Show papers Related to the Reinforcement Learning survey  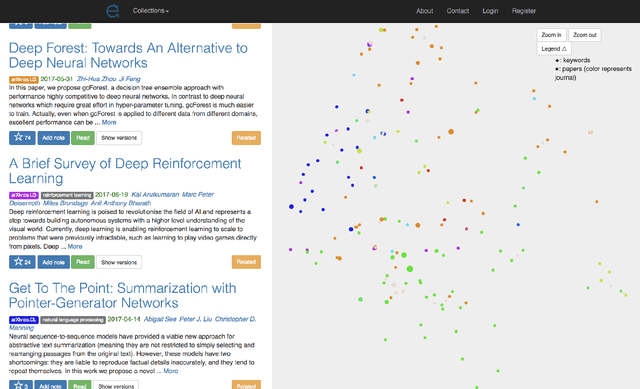(246, 262)
